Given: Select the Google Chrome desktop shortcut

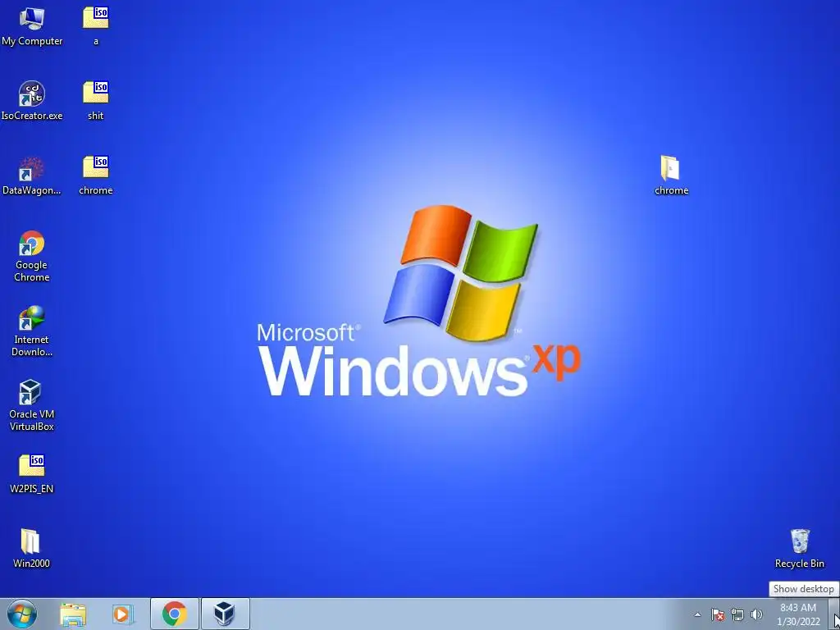Looking at the screenshot, I should 32,257.
